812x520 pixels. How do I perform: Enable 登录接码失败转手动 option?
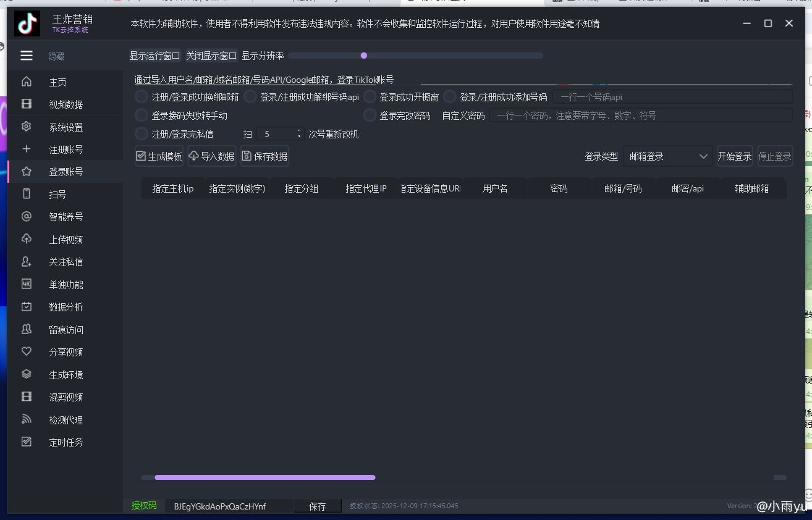[142, 115]
